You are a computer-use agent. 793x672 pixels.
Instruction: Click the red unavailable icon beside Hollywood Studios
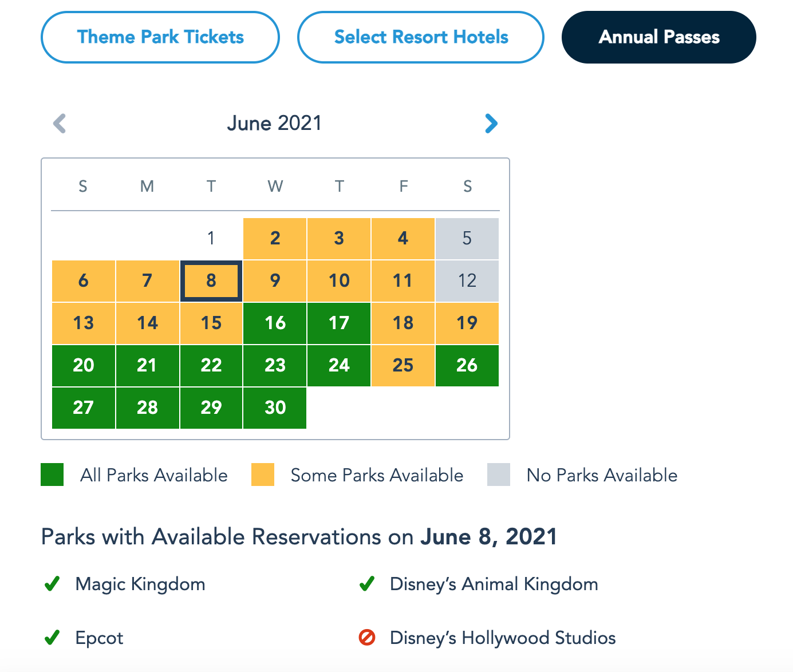[x=367, y=637]
